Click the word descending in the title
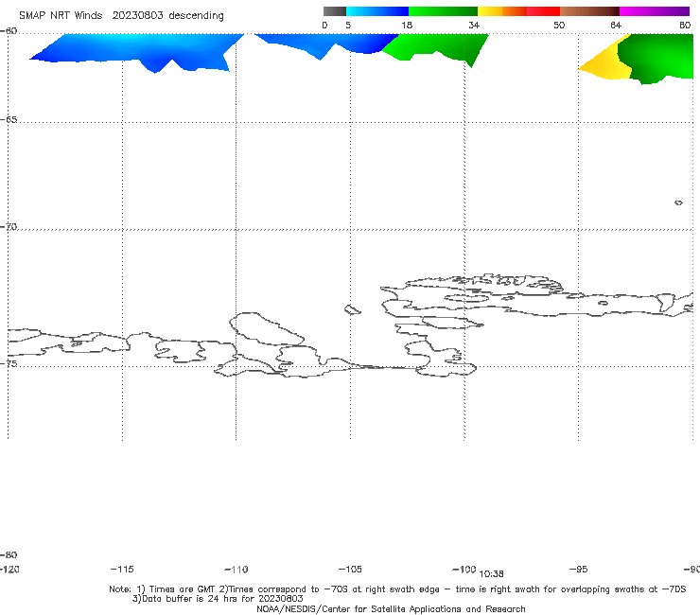This screenshot has width=700, height=615. pyautogui.click(x=196, y=16)
